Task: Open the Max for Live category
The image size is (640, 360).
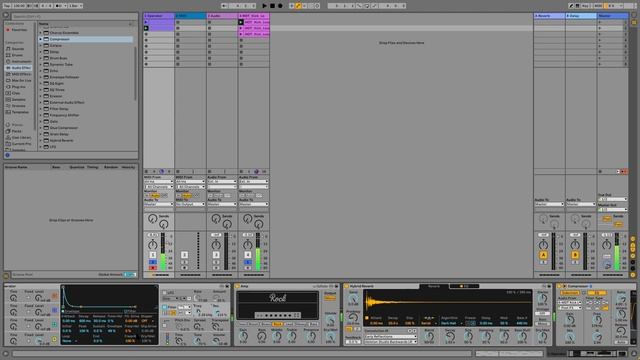Action: click(x=18, y=80)
